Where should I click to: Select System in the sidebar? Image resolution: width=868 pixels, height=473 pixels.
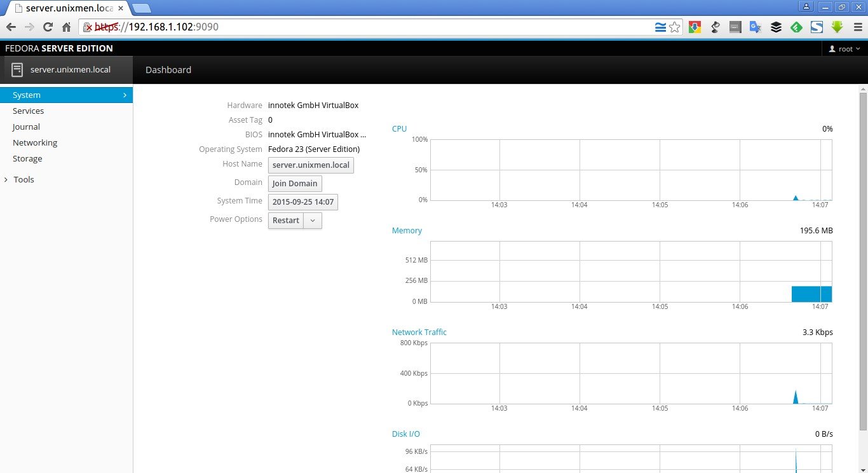pos(66,95)
